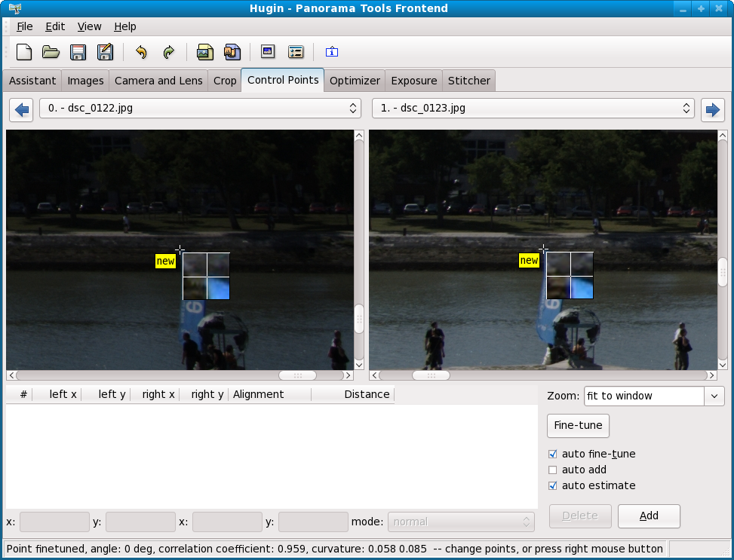The image size is (734, 560).
Task: Open the right image dropdown showing dsc_0123.jpg
Action: click(x=533, y=109)
